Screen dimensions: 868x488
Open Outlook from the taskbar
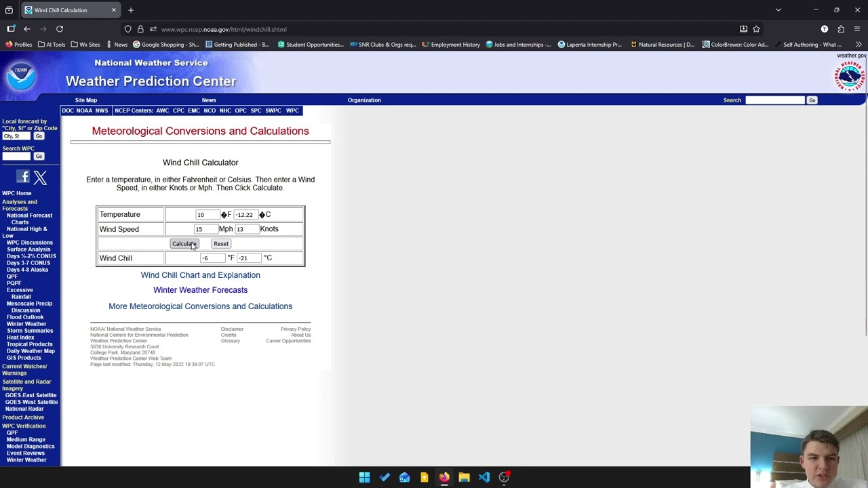404,477
